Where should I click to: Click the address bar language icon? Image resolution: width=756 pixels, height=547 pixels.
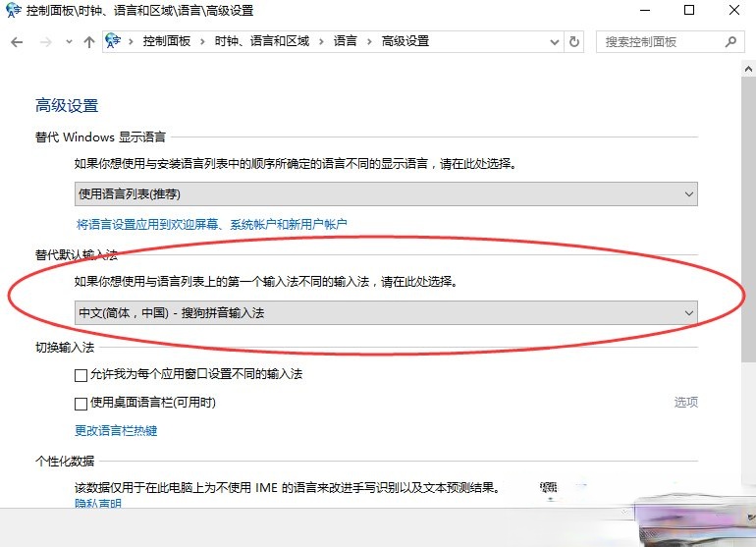[113, 40]
